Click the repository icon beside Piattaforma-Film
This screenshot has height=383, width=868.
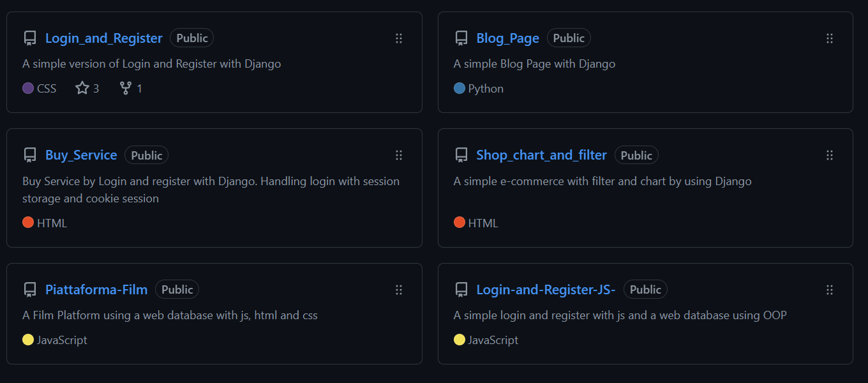tap(30, 290)
